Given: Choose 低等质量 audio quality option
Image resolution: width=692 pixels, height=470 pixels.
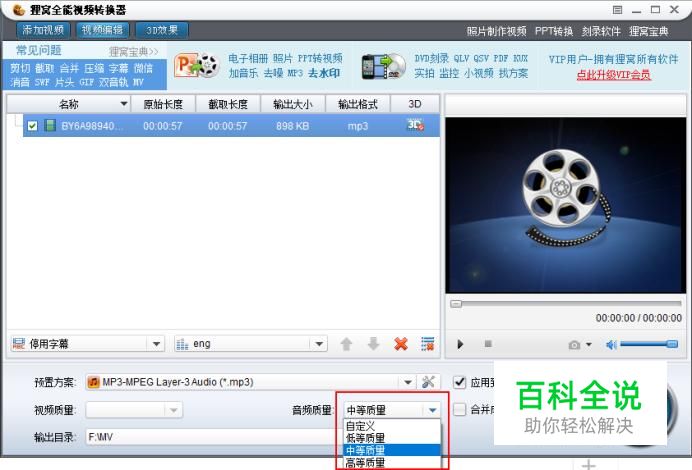Looking at the screenshot, I should (x=392, y=438).
